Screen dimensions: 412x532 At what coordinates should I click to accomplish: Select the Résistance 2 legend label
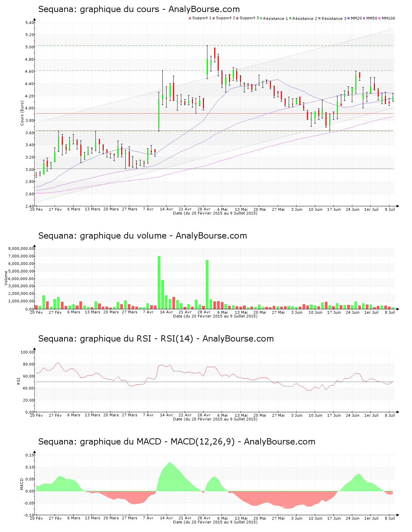[305, 19]
